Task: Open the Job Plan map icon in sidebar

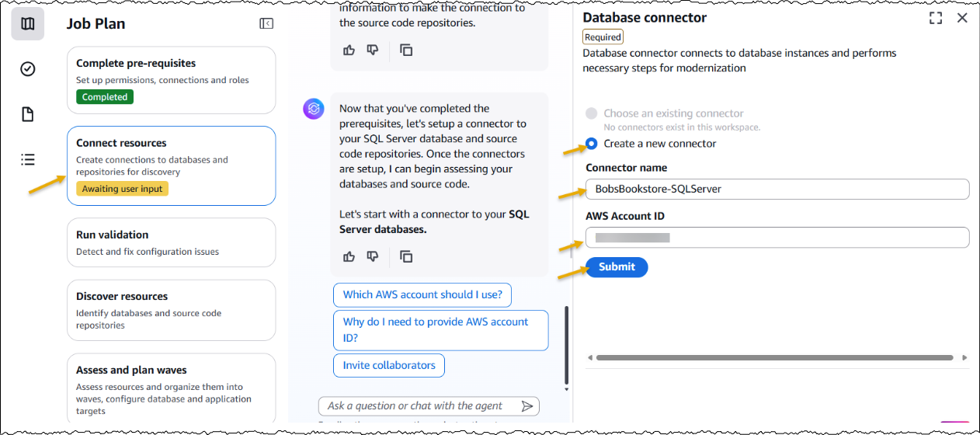Action: tap(28, 24)
